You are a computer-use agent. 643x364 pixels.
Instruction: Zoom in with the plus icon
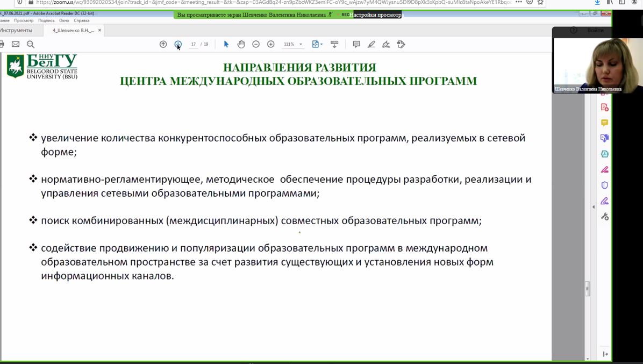pos(271,44)
